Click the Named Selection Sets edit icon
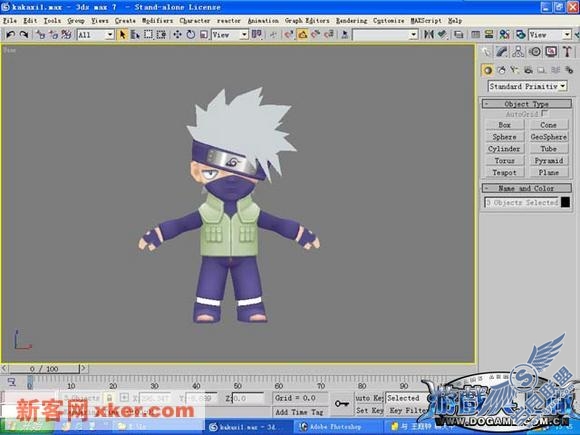Screen dimensions: 580x435 pyautogui.click(x=344, y=35)
